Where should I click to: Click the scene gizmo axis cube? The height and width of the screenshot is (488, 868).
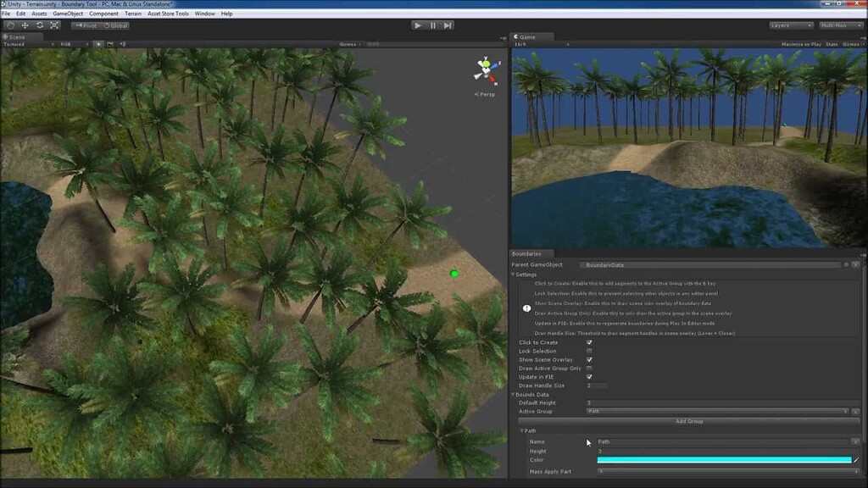coord(484,71)
